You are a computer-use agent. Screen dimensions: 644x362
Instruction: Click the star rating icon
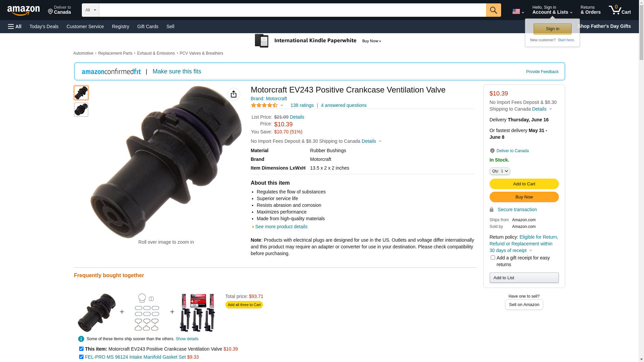(x=264, y=105)
